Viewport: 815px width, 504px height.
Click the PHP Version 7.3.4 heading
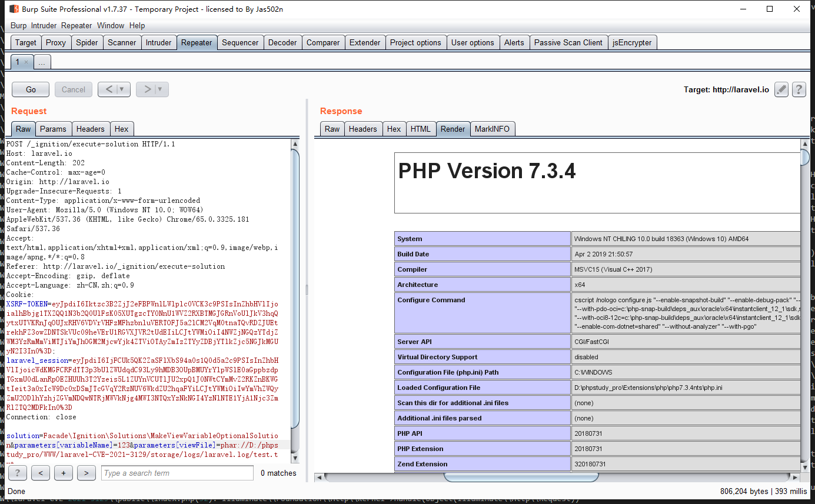pos(487,171)
